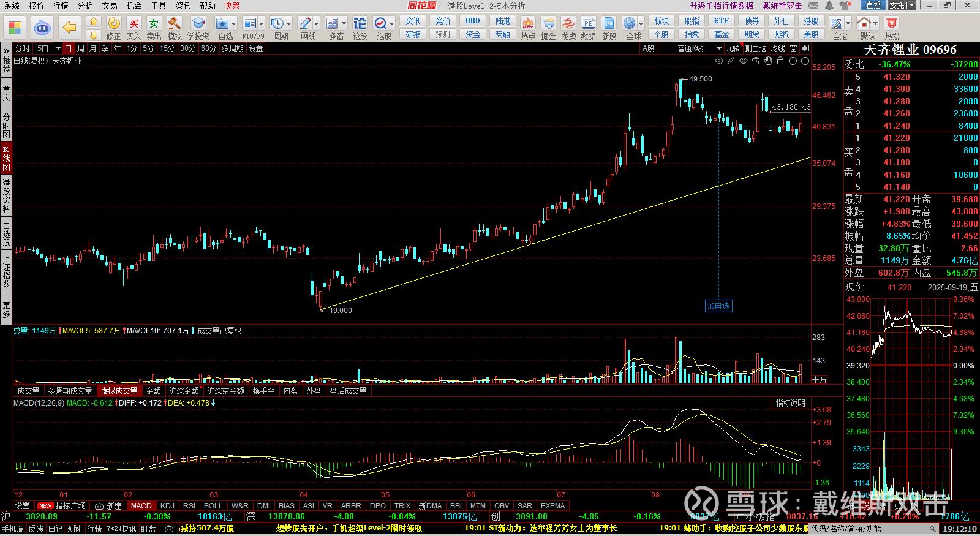The height and width of the screenshot is (536, 980).
Task: Open the 龙虎 dragon-tiger list icon
Action: click(568, 28)
